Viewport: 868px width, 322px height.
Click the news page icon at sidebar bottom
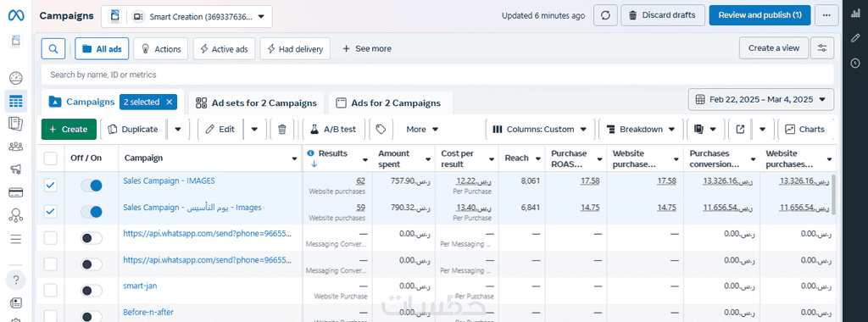coord(15,302)
